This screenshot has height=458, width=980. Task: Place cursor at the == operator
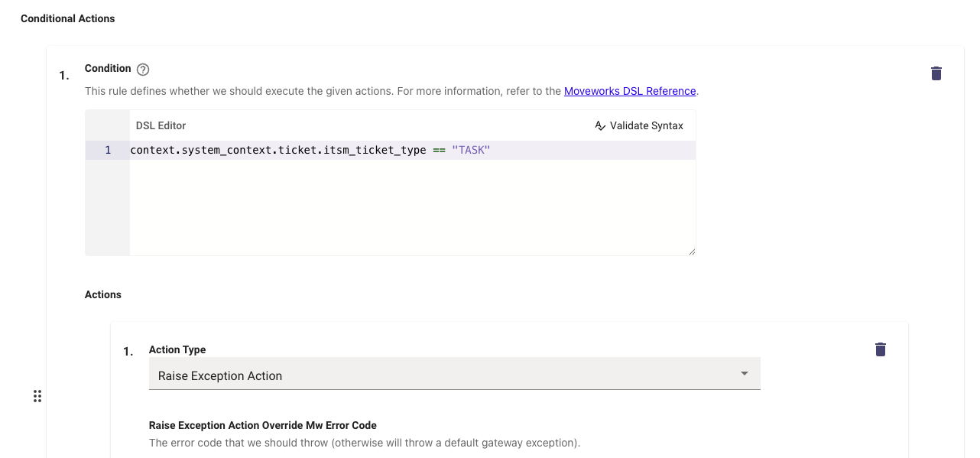click(x=439, y=150)
